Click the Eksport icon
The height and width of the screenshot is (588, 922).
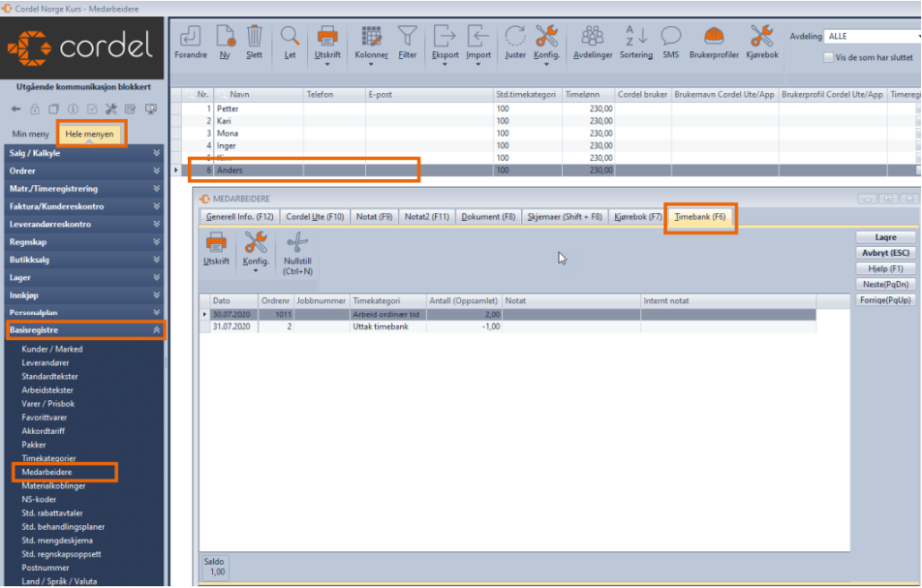pos(445,37)
